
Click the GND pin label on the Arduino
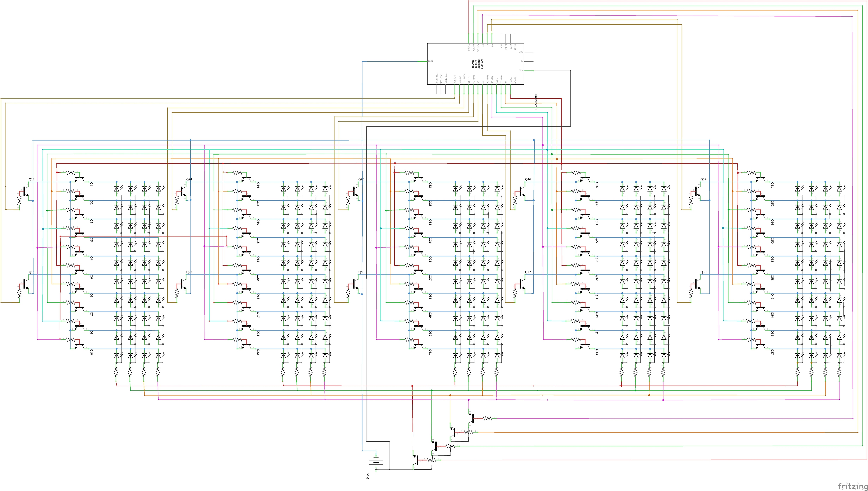tap(431, 61)
